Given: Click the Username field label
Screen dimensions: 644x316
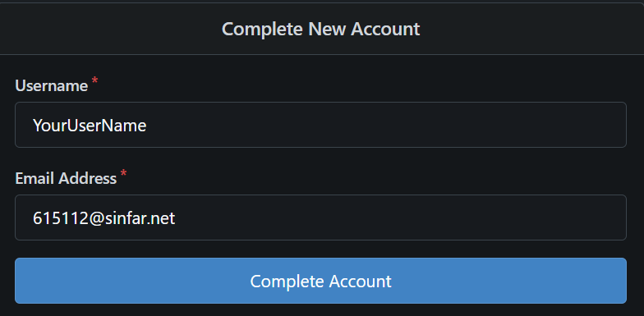Looking at the screenshot, I should [51, 85].
